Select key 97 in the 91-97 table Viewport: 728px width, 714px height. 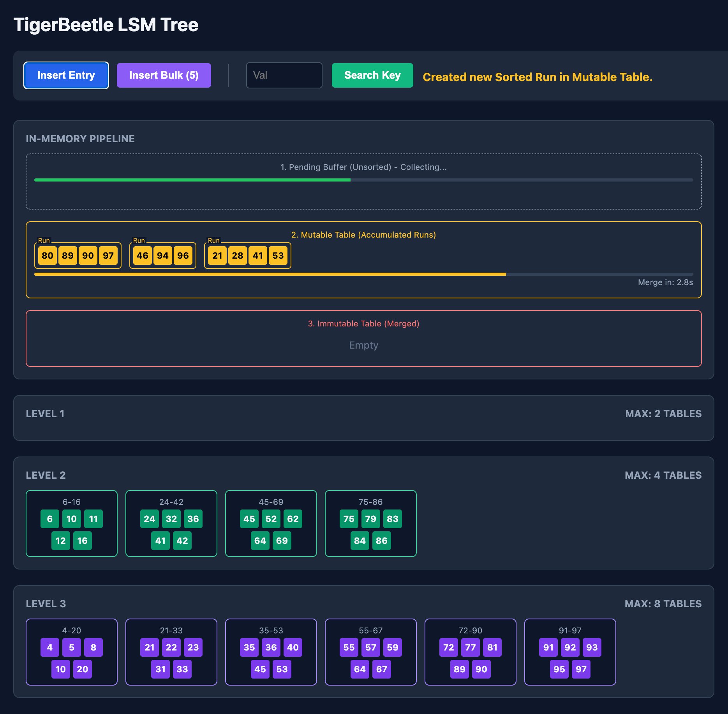click(581, 669)
